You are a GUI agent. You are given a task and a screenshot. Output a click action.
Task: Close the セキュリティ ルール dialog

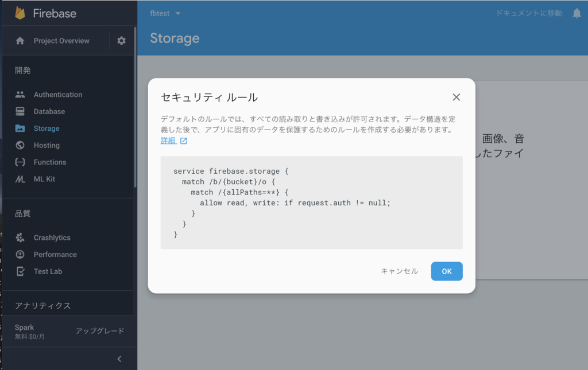click(x=456, y=98)
